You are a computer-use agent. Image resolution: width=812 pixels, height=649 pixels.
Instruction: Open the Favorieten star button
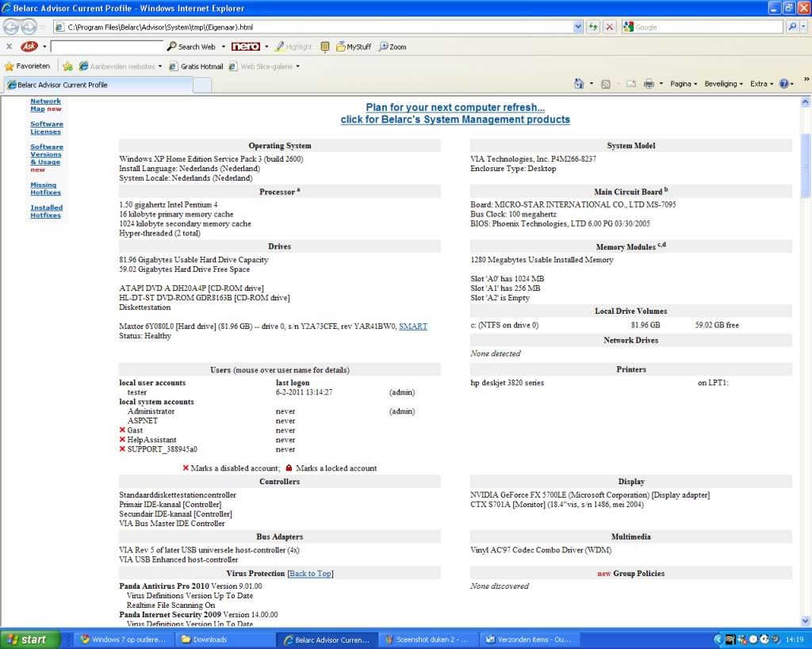pyautogui.click(x=27, y=67)
